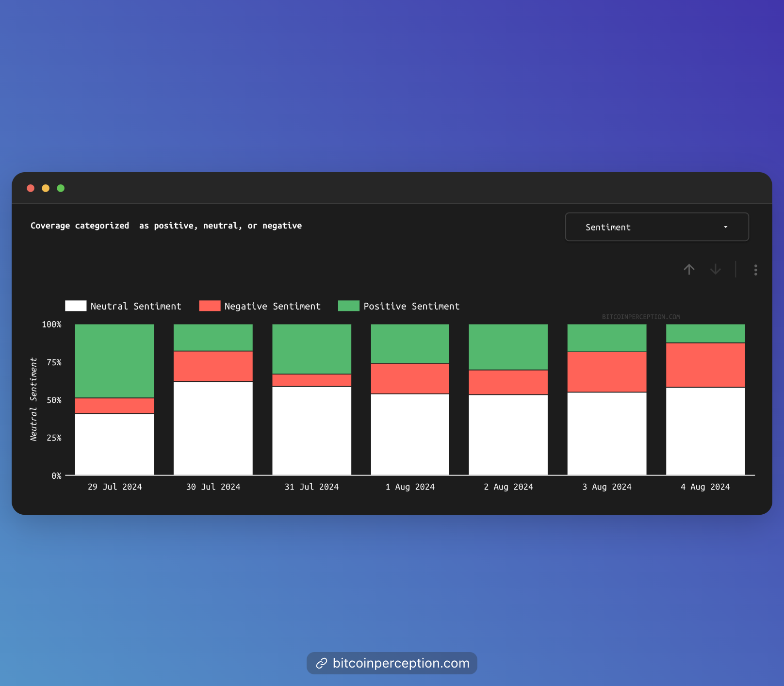Click the white segment of 30 Jul 2024 bar
The height and width of the screenshot is (686, 784).
(x=213, y=428)
